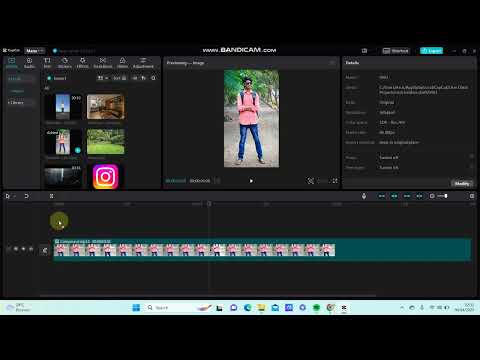
Task: Click the info icon beside Free layer row
Action: [472, 166]
